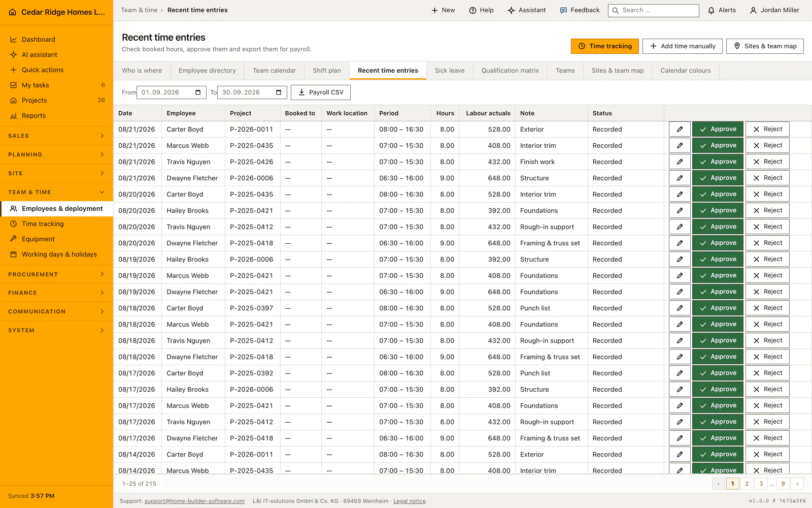Approve the 08/21/2026 Travis Nguyen entry
This screenshot has height=508, width=812.
coord(718,162)
